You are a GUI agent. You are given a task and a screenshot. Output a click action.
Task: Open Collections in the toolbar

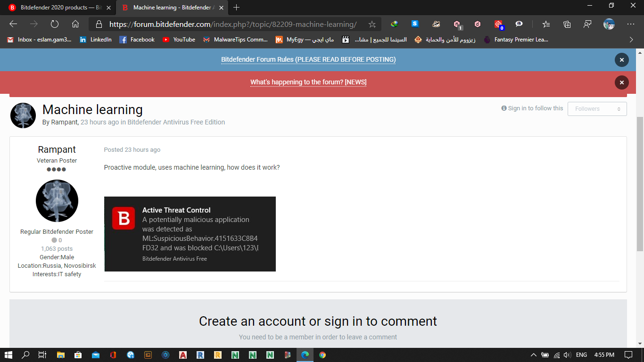point(567,24)
